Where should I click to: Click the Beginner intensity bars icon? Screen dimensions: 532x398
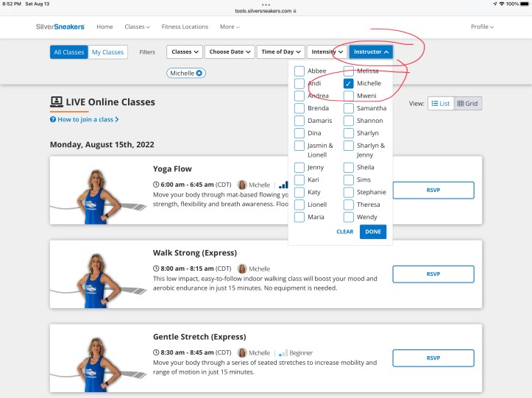point(283,353)
